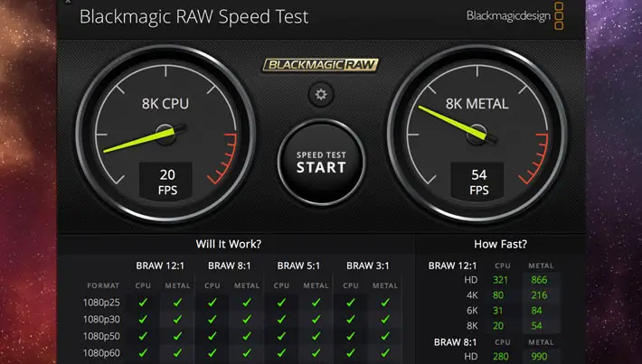The image size is (642, 364).
Task: Click the 1080p25 BRAW 12:1 CPU checkmark
Action: click(143, 303)
